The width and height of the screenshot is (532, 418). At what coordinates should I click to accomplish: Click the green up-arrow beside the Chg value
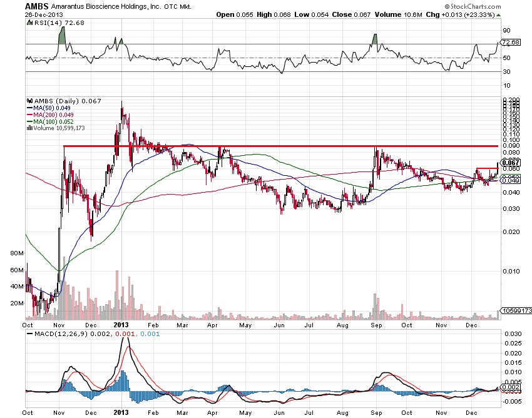(x=498, y=15)
